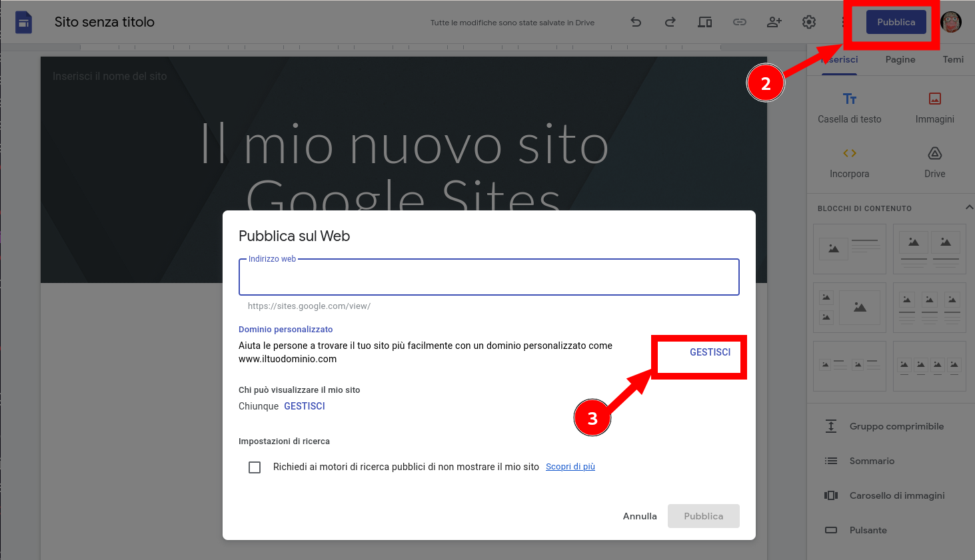Viewport: 975px width, 560px height.
Task: Select the four-image row content block
Action: point(930,366)
